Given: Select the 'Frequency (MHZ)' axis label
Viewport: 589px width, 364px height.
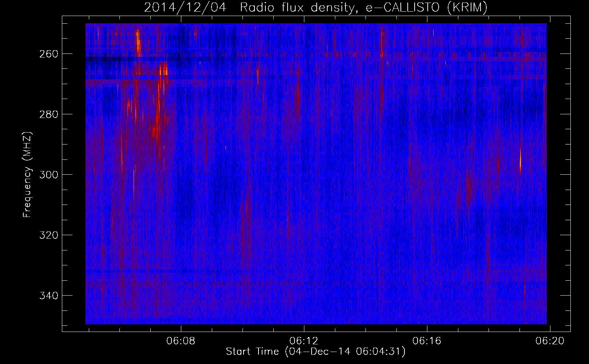Looking at the screenshot, I should point(27,175).
